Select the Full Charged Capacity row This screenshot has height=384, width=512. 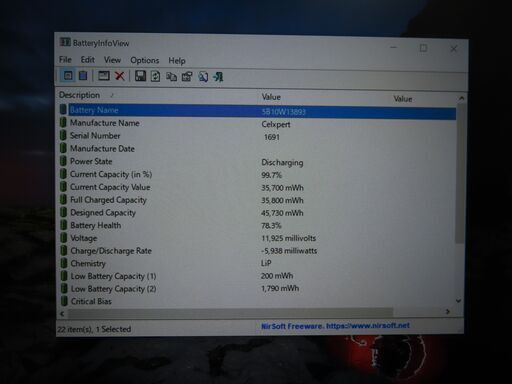point(257,200)
